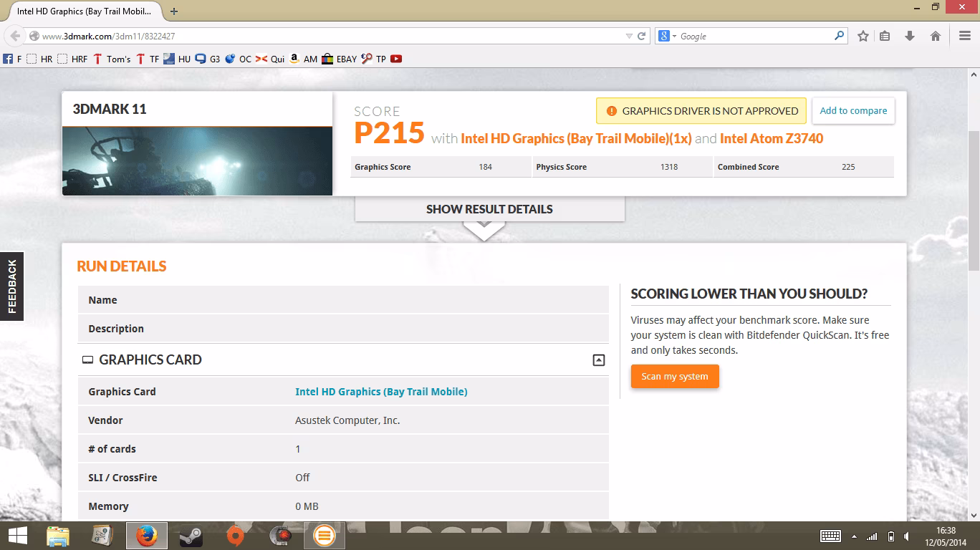This screenshot has width=980, height=550.
Task: Open the Tom's bookmark
Action: click(x=112, y=59)
